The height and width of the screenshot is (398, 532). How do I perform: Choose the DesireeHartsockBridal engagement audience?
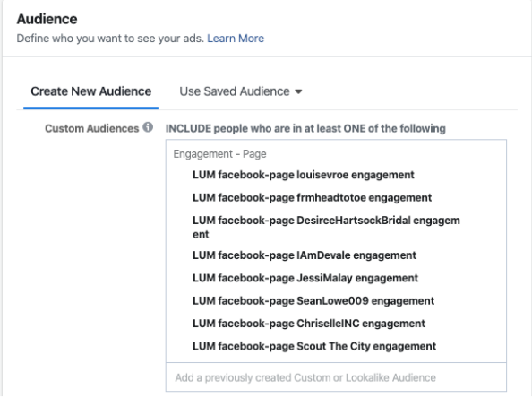click(x=326, y=227)
